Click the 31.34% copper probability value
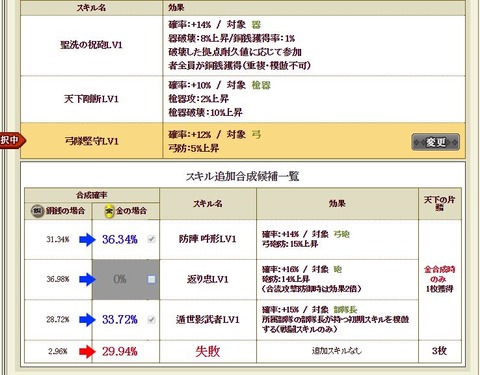Viewport: 480px width, 375px height. [x=58, y=239]
